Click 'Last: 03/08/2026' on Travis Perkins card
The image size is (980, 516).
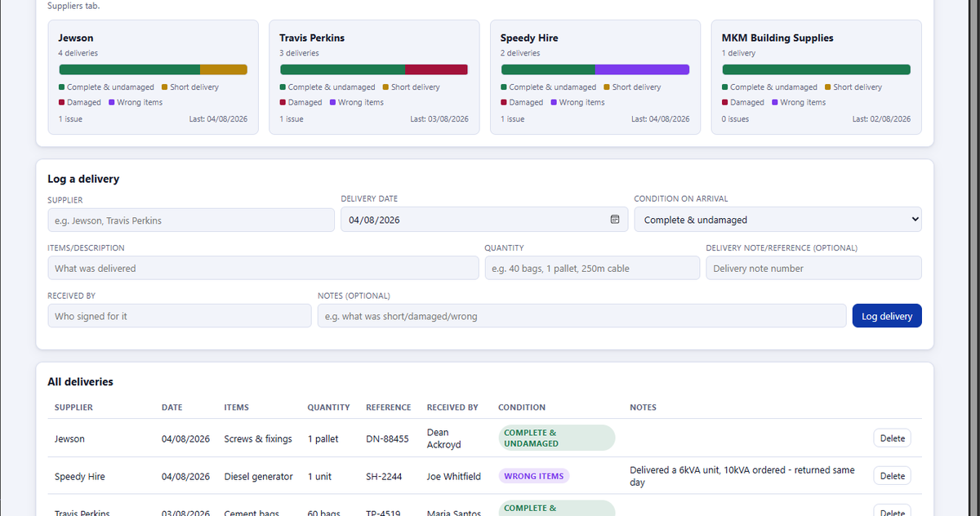coord(439,119)
